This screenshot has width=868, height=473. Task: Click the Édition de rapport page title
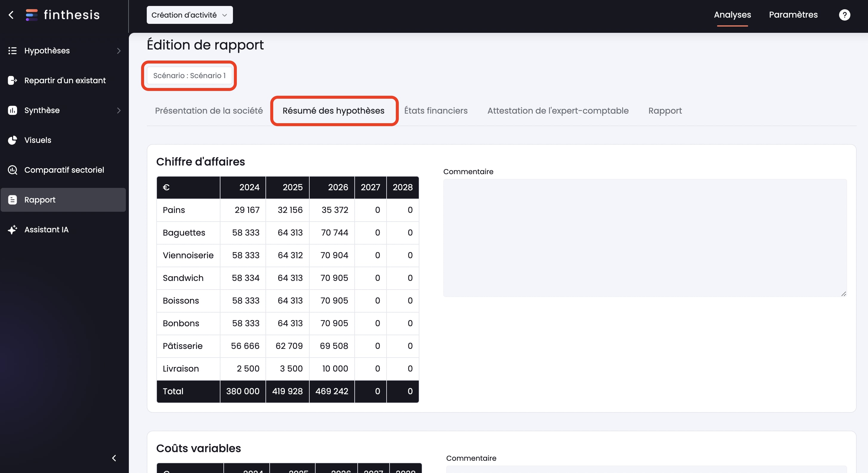(x=205, y=45)
